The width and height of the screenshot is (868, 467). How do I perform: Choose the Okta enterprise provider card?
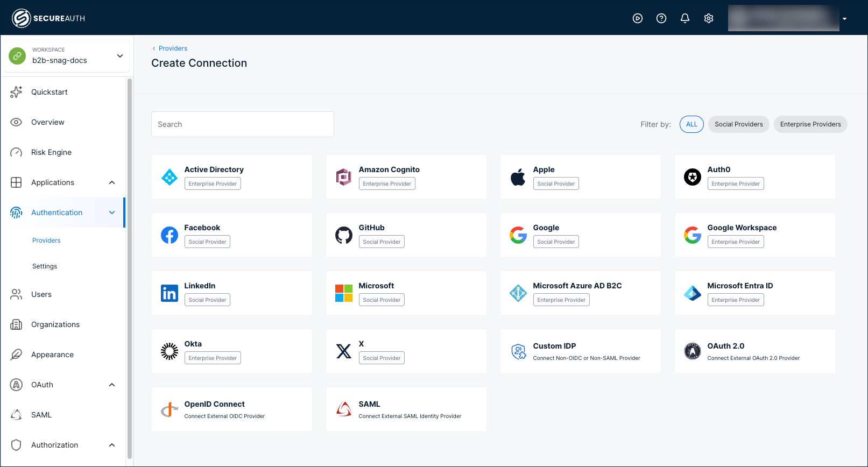(232, 351)
